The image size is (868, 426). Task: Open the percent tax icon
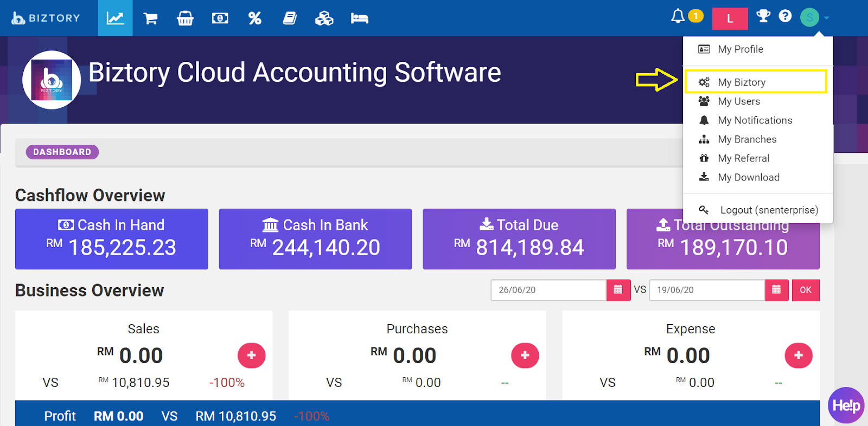point(254,18)
